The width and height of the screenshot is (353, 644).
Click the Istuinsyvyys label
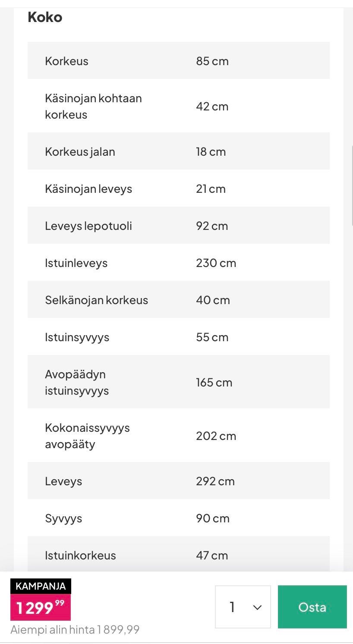(77, 337)
